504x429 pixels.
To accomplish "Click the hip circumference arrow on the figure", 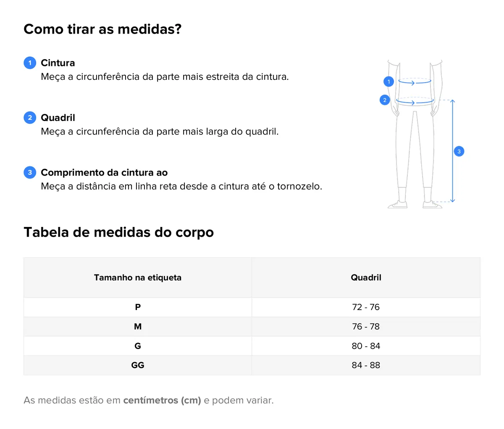I will coord(415,101).
